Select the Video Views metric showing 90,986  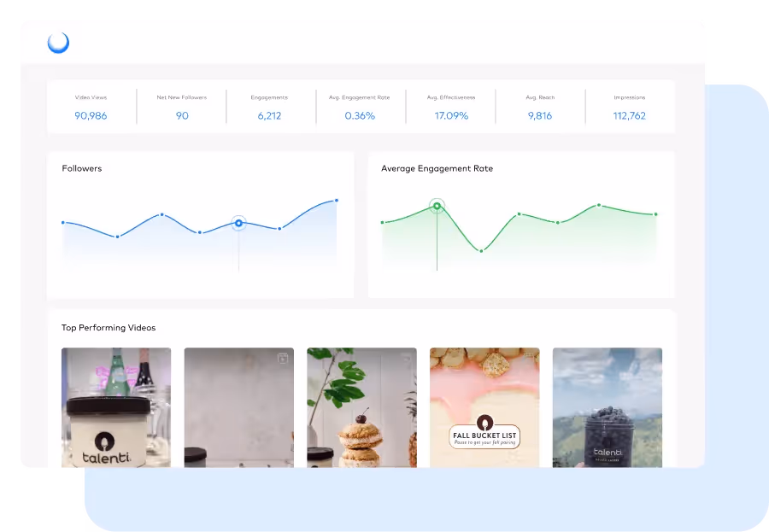[x=91, y=107]
